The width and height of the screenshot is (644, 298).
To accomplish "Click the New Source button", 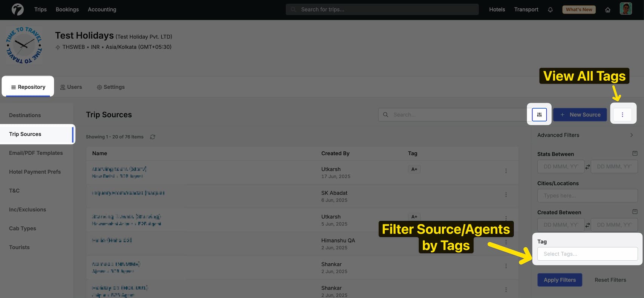I will pyautogui.click(x=580, y=115).
